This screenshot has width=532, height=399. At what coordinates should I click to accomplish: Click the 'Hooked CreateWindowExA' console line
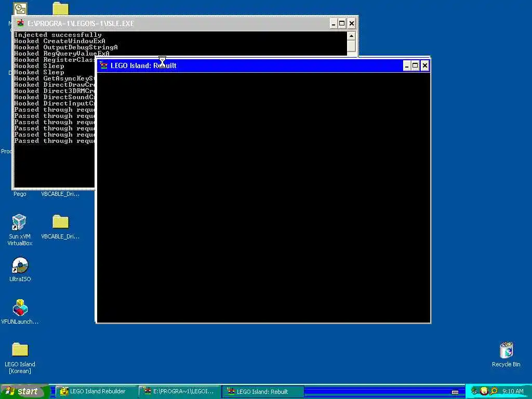click(60, 41)
